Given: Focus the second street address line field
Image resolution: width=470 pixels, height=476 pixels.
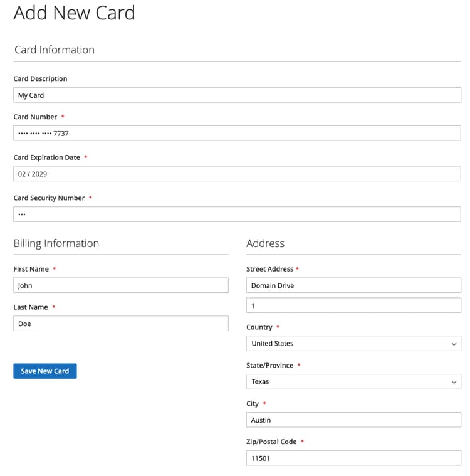Looking at the screenshot, I should tap(353, 305).
